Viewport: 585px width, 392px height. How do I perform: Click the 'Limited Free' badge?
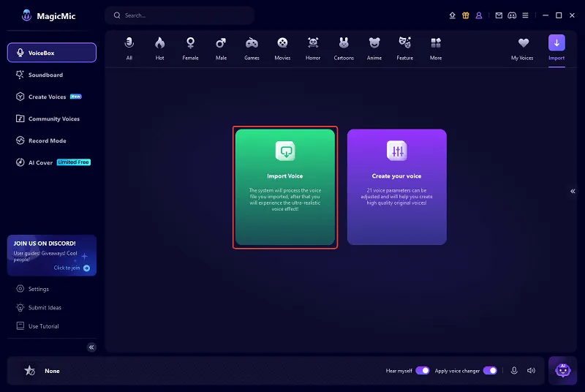pyautogui.click(x=74, y=162)
